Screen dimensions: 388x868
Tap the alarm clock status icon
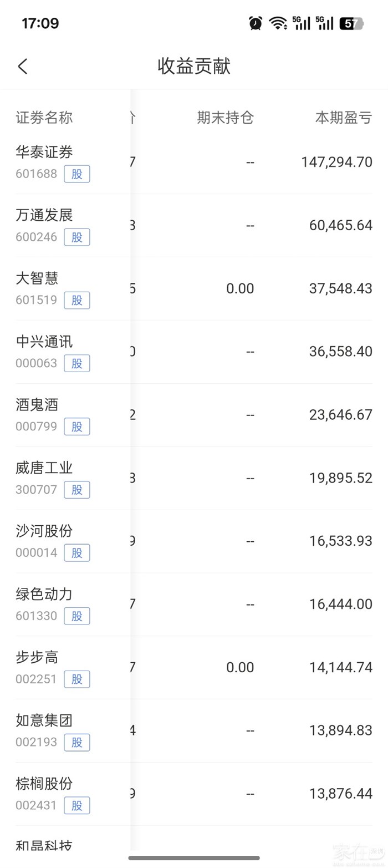pyautogui.click(x=256, y=23)
